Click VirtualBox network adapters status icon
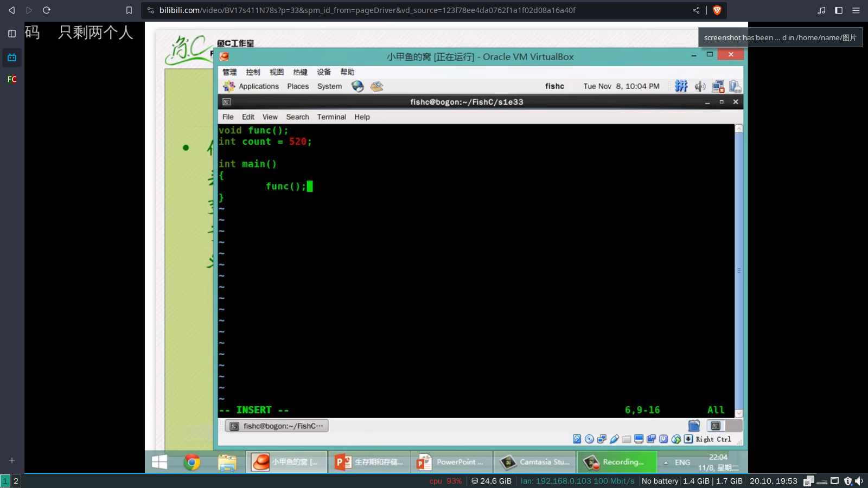The height and width of the screenshot is (488, 868). (602, 439)
